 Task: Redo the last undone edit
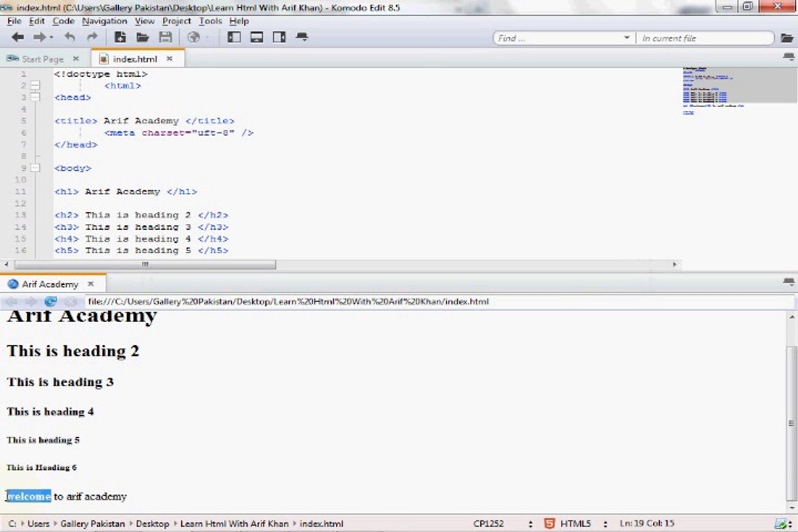pos(92,37)
